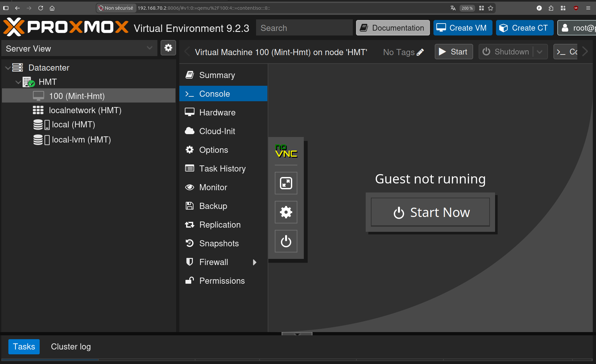Open the browser extensions icon
The height and width of the screenshot is (364, 596).
coord(551,8)
